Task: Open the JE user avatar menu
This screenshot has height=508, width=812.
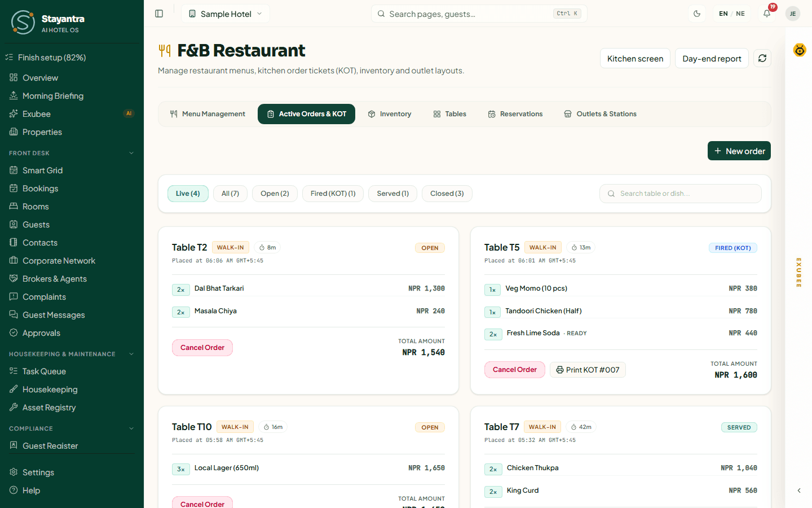Action: pyautogui.click(x=793, y=14)
